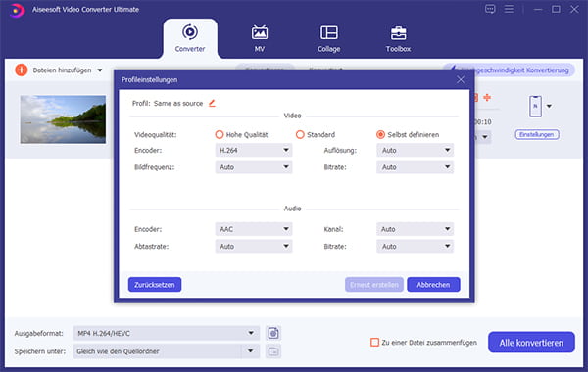Click the Zurücksetzen button
This screenshot has height=372, width=588.
coord(155,284)
